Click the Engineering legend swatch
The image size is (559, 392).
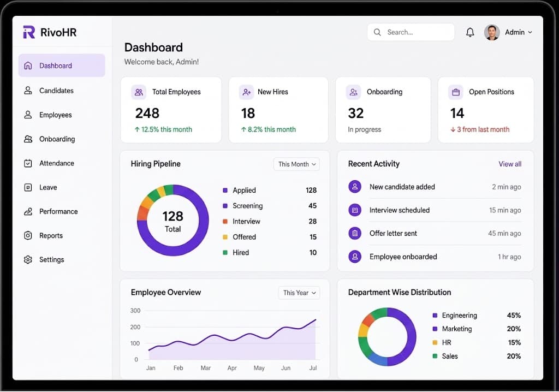point(435,316)
